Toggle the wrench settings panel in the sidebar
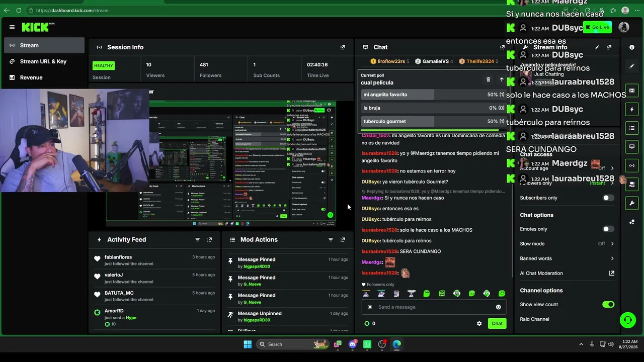Screen dimensions: 644x362 click(632, 203)
